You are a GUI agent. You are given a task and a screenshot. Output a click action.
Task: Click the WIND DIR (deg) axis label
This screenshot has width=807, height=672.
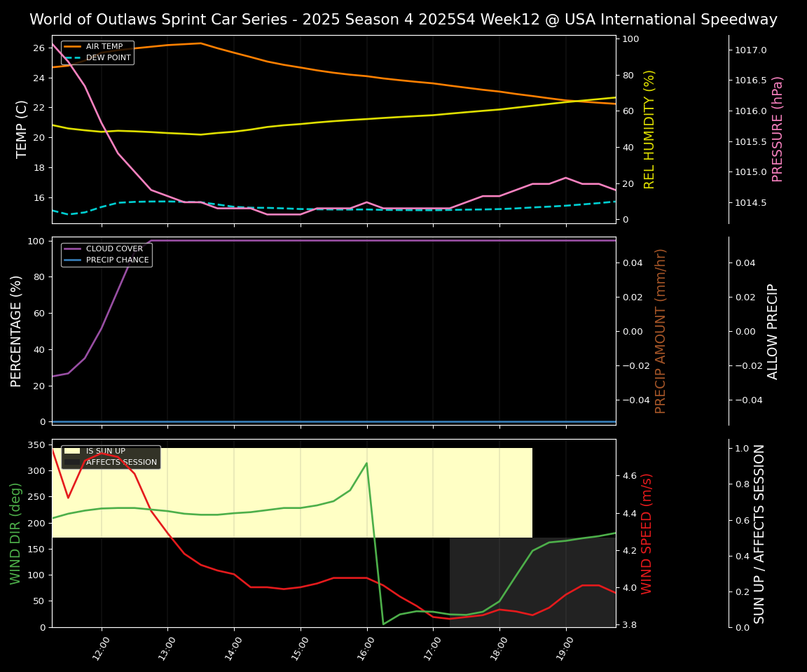click(15, 533)
